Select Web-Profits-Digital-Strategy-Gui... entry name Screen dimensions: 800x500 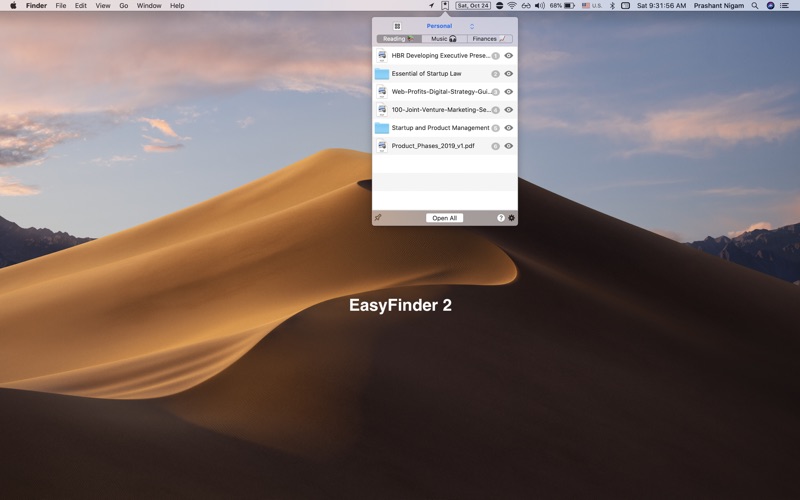tap(441, 92)
